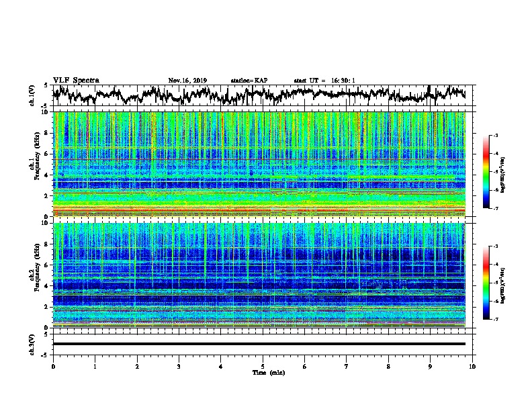Click the "Time (min)" axis label

[269, 373]
